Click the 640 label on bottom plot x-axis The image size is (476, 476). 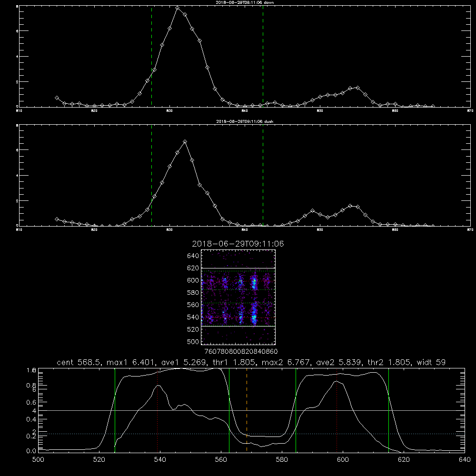(465, 460)
